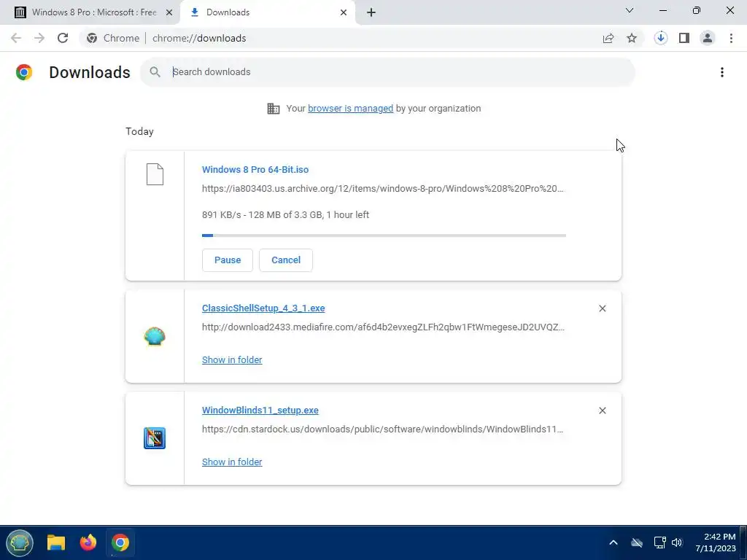Screen dimensions: 747x560
Task: Click the share page icon in address bar
Action: tap(608, 38)
